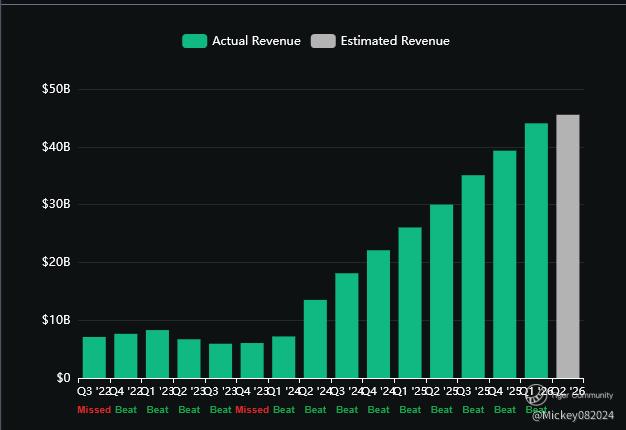Click the red Missed label under Q4 '23
626x430 pixels.
[252, 410]
